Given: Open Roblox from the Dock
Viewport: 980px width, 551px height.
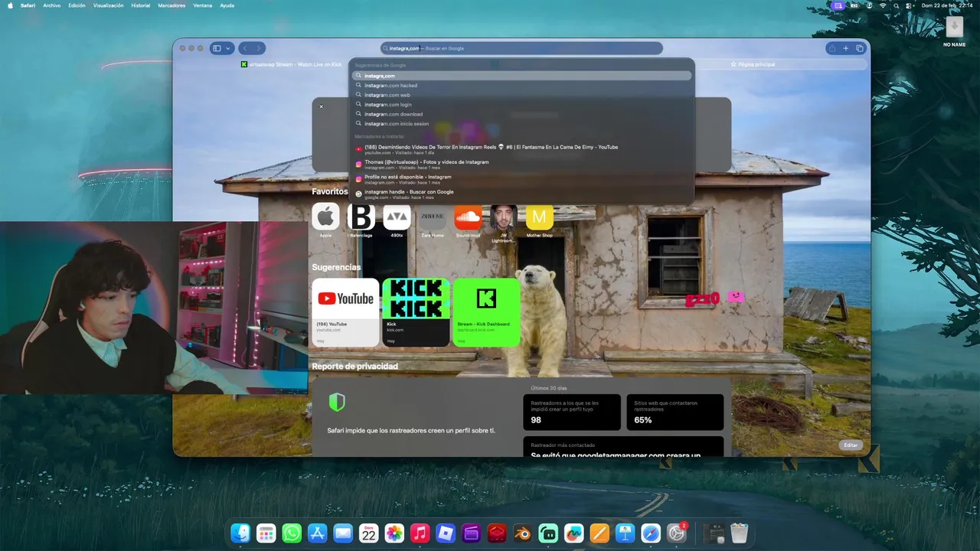Looking at the screenshot, I should pyautogui.click(x=446, y=533).
